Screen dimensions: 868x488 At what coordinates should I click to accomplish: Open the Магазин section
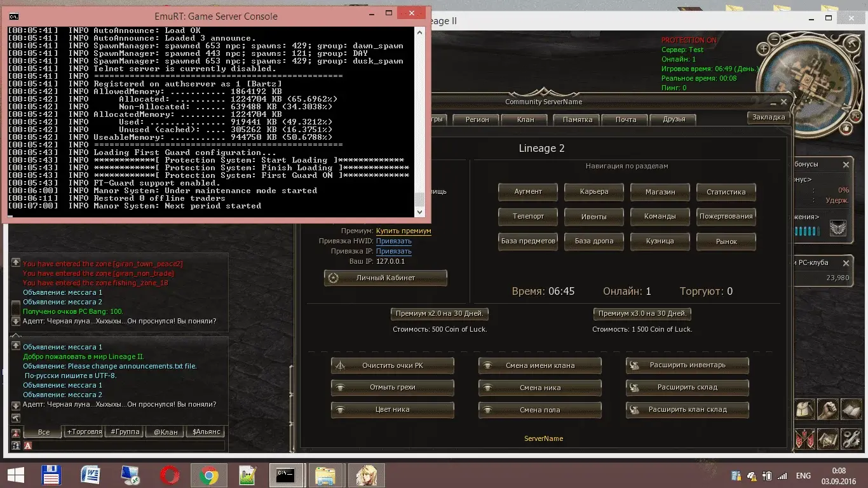point(660,191)
